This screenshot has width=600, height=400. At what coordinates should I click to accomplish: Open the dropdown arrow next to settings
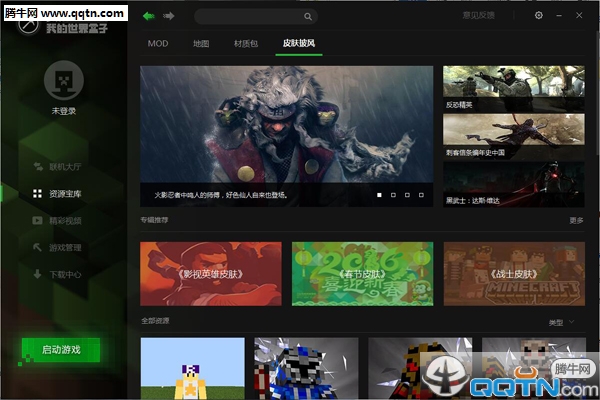(x=557, y=16)
